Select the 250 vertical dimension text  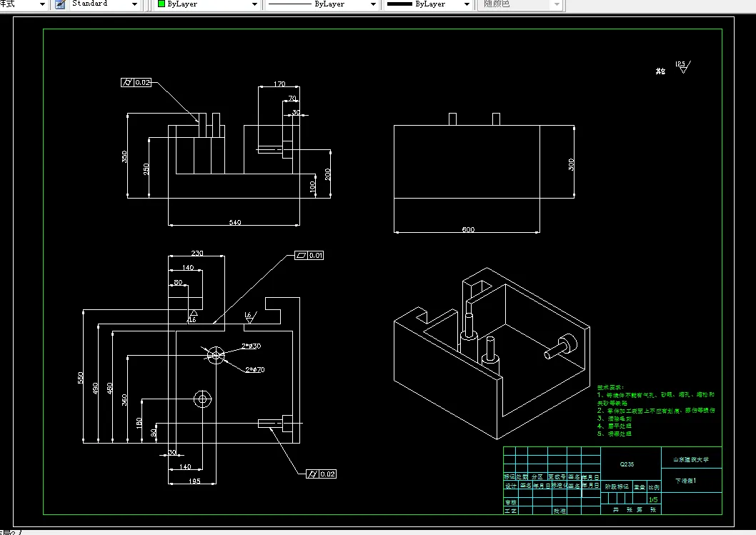tap(146, 169)
